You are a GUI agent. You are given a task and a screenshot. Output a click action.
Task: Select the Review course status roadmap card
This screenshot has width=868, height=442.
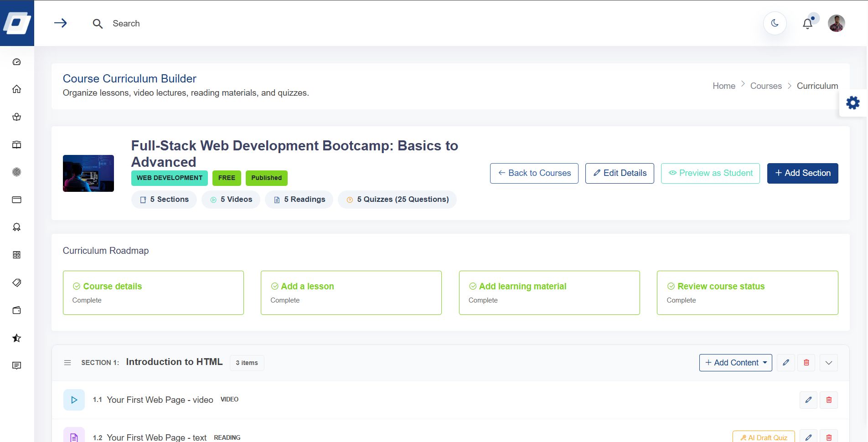[747, 293]
